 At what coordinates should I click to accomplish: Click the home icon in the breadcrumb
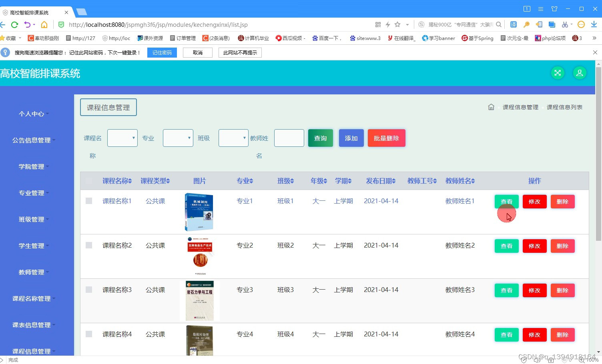[491, 107]
